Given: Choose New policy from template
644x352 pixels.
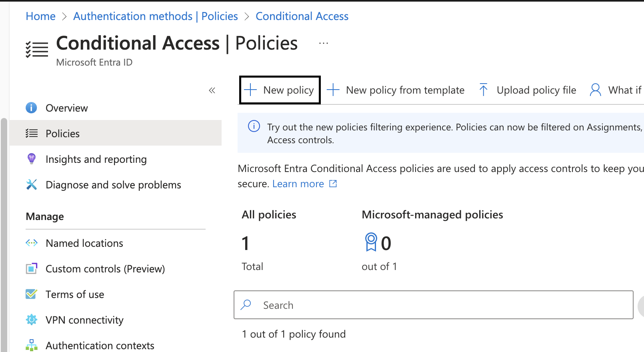Looking at the screenshot, I should 396,90.
